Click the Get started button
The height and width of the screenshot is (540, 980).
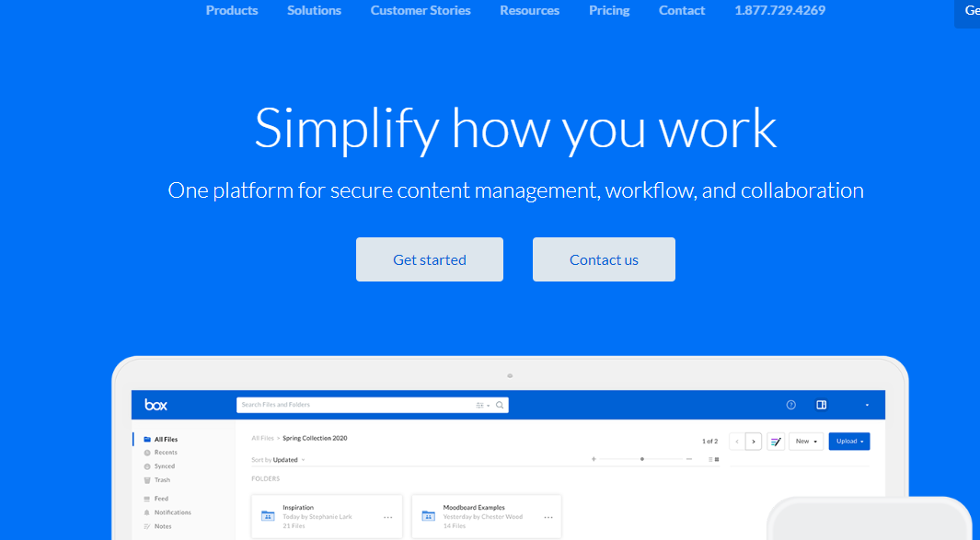click(429, 259)
